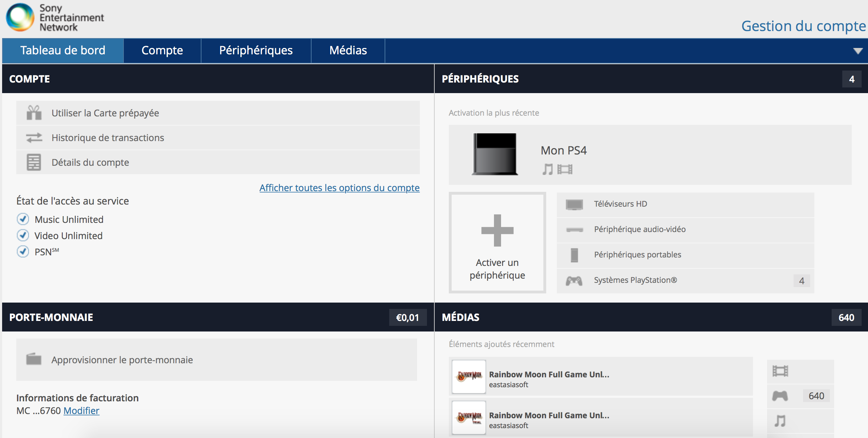Click the Mon PS4 device name
Viewport: 868px width, 438px height.
[x=563, y=151]
